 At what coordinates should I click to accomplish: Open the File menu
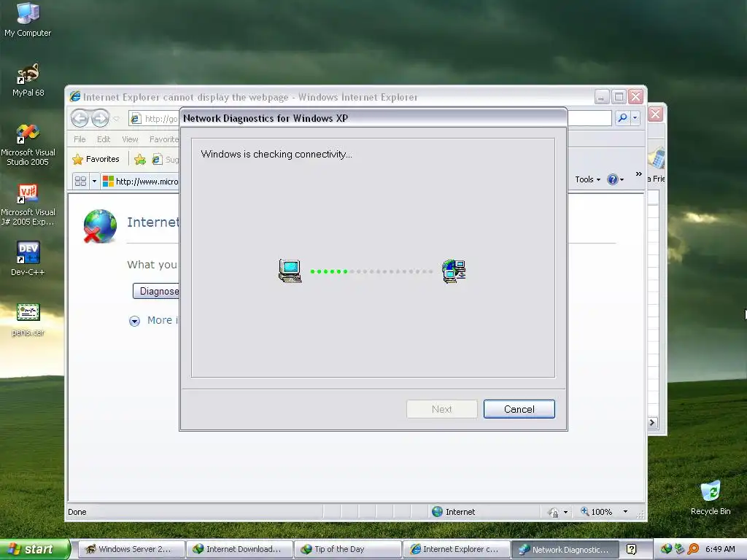80,139
